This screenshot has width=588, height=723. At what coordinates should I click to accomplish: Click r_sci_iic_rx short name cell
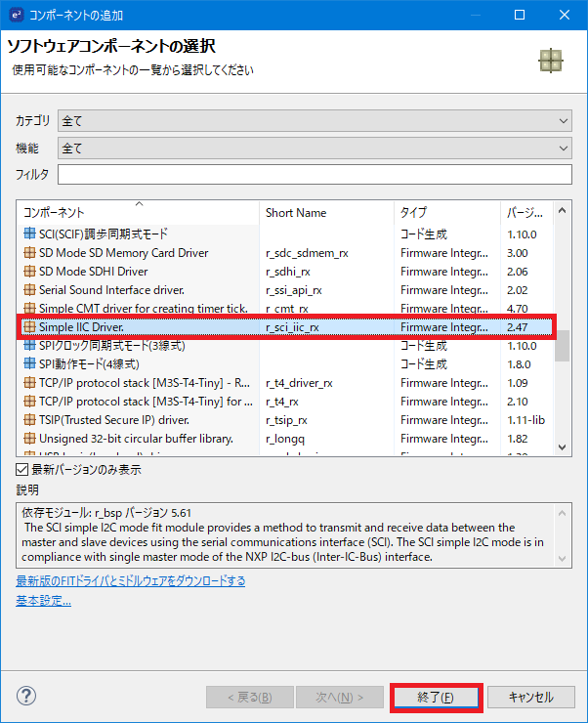[x=292, y=327]
